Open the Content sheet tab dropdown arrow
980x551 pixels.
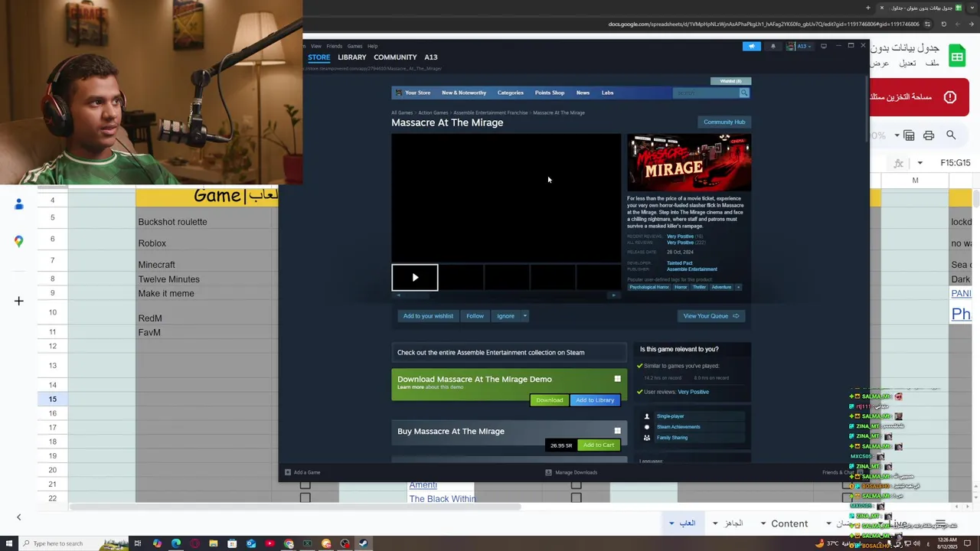tap(763, 523)
